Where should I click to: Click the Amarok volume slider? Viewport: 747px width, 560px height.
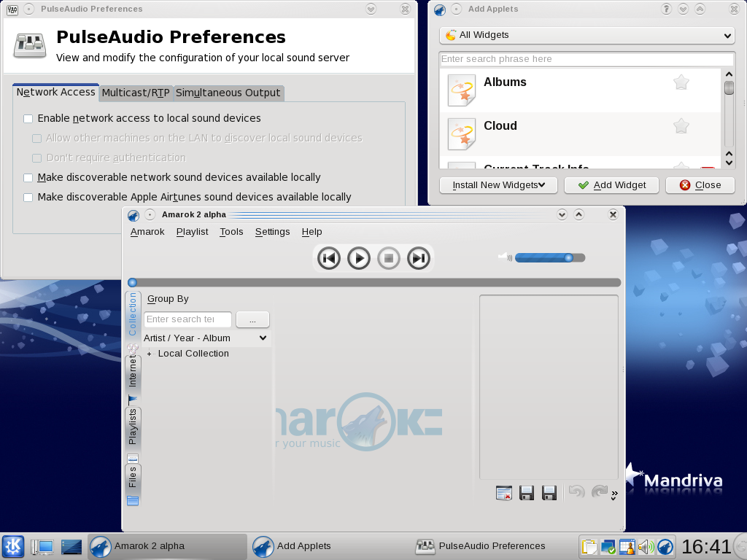[x=550, y=257]
